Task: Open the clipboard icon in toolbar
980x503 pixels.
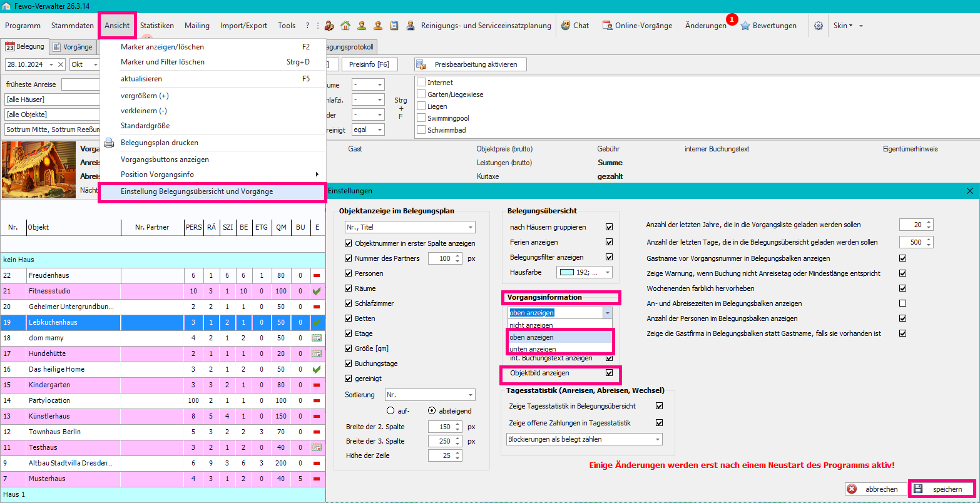Action: click(x=394, y=26)
